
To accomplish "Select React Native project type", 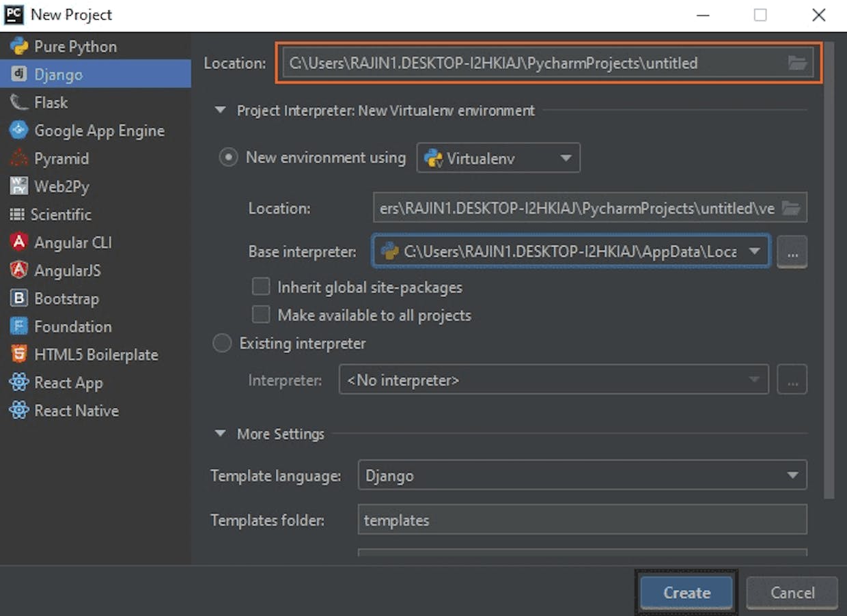I will tap(96, 410).
